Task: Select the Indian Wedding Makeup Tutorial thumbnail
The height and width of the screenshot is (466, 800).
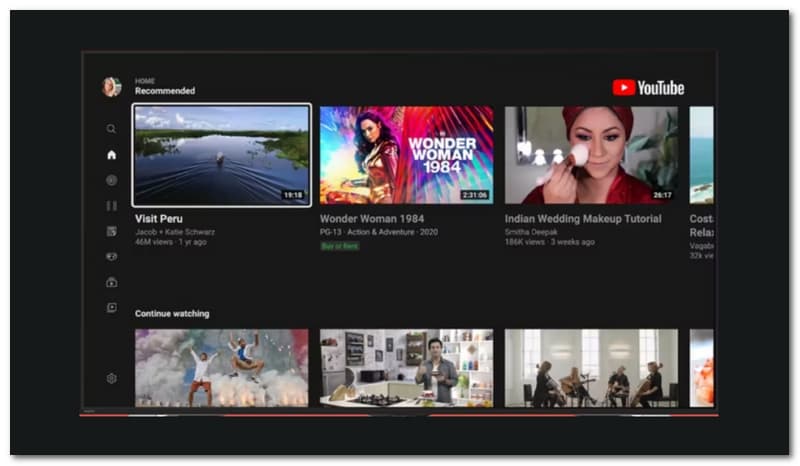Action: coord(591,155)
